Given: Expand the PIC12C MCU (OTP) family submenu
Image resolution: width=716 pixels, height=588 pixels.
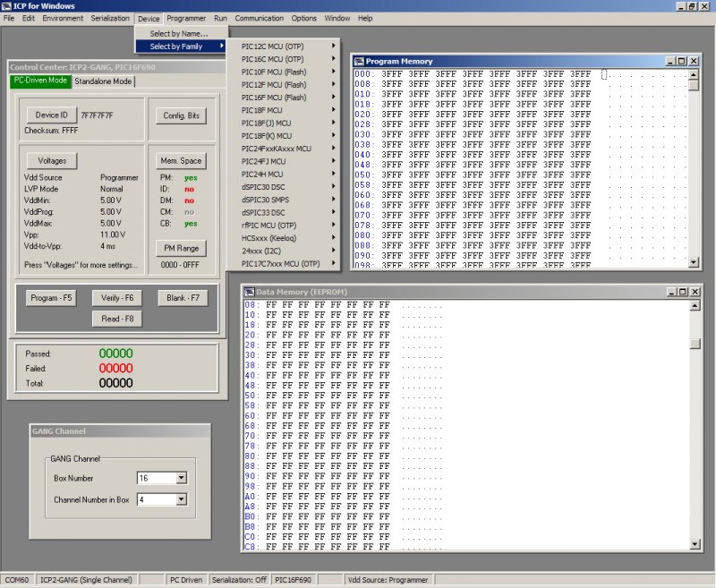Looking at the screenshot, I should tap(283, 47).
